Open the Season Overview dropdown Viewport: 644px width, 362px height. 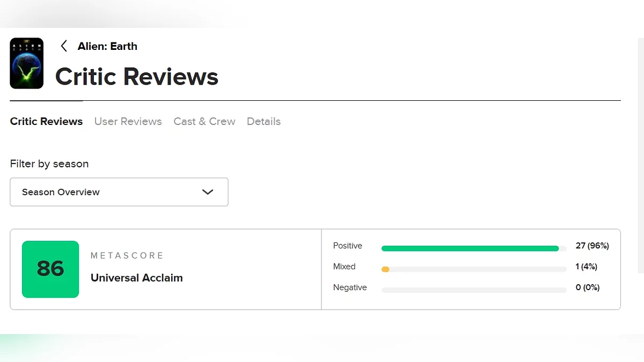point(119,192)
